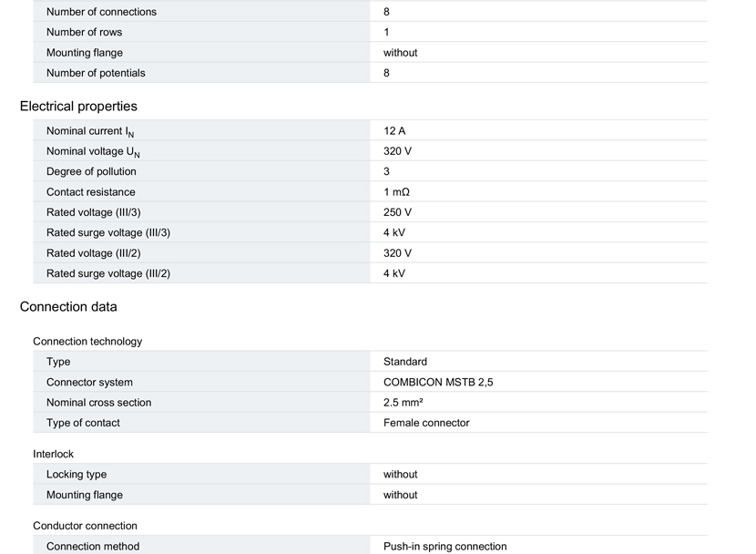Click the Nominal voltage 320 V value

397,151
